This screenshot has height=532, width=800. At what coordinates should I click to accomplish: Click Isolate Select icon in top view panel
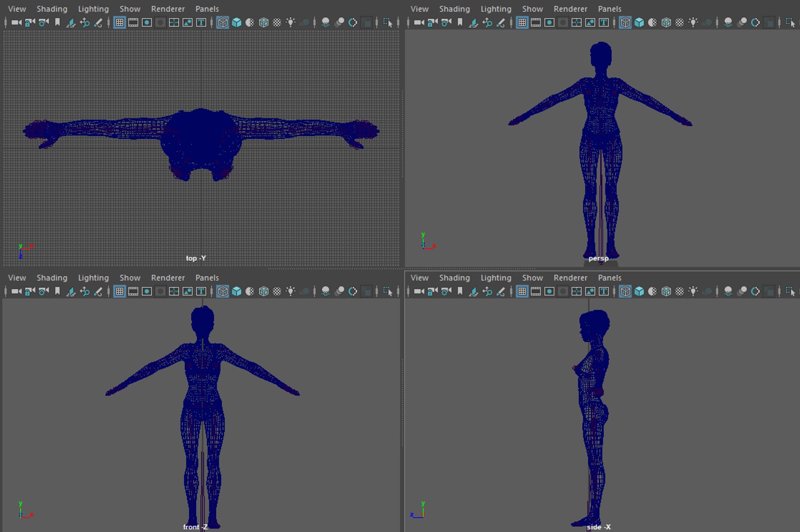click(x=388, y=23)
